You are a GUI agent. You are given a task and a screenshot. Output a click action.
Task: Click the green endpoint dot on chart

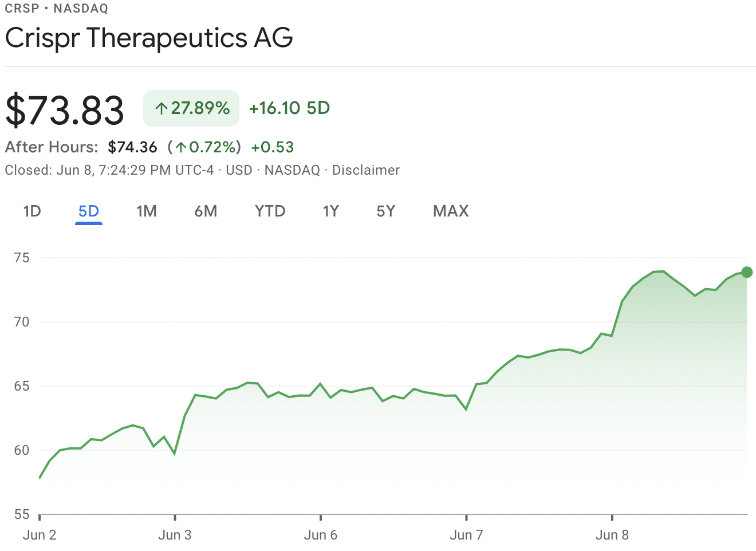tap(747, 272)
